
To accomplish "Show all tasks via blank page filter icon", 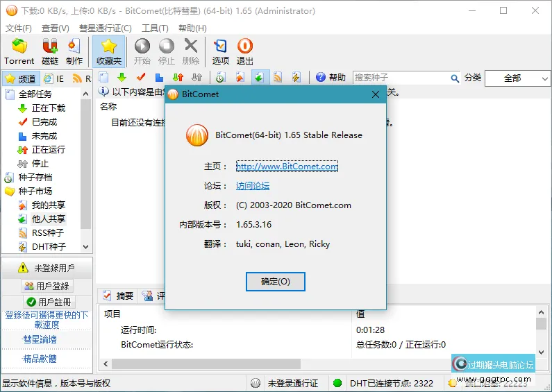I will pos(103,77).
